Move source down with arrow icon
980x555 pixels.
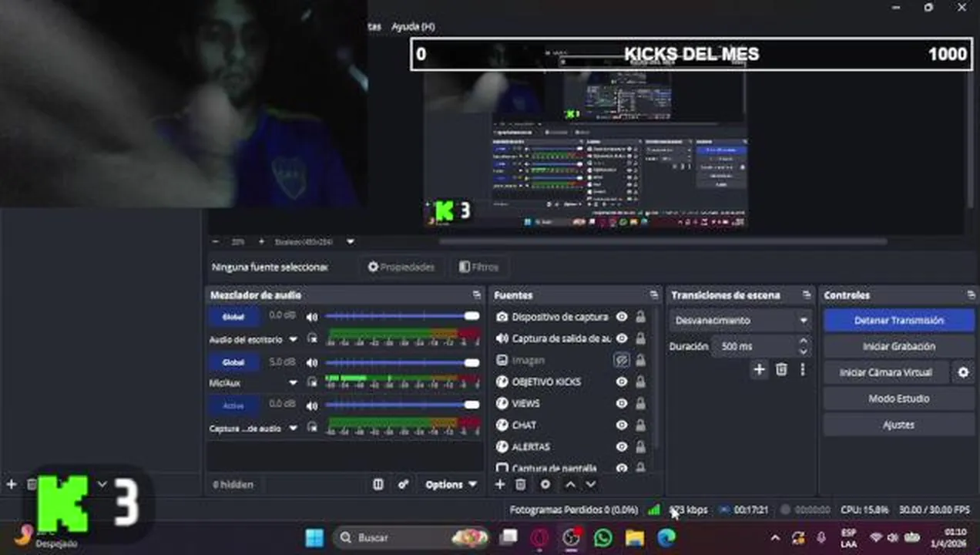[591, 484]
